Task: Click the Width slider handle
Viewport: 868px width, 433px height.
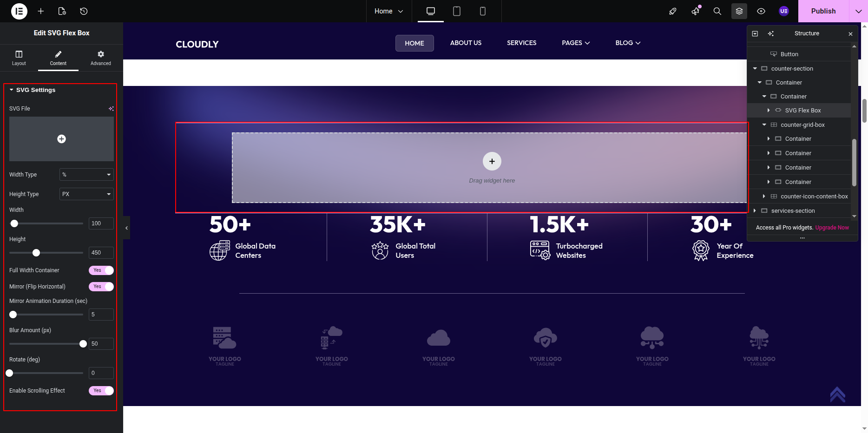Action: (14, 223)
